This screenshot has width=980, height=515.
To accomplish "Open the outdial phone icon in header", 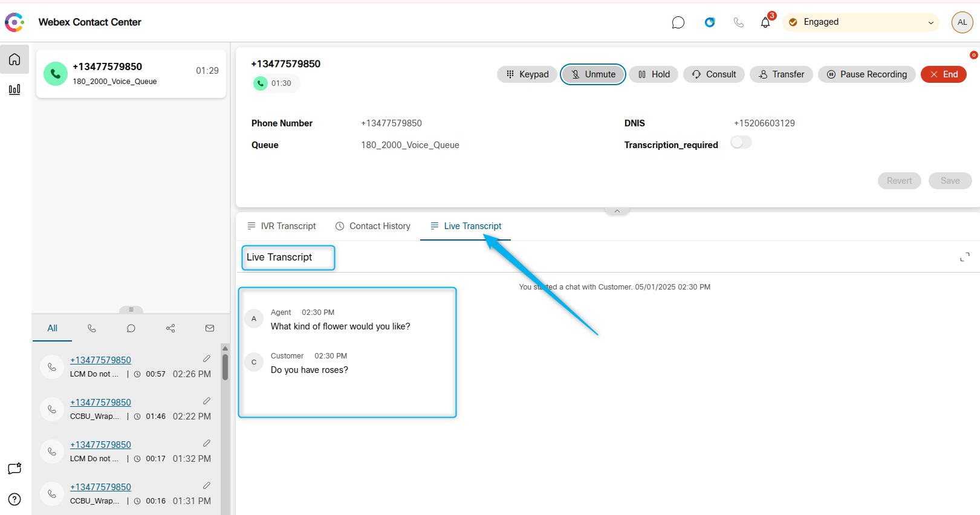I will pos(738,22).
